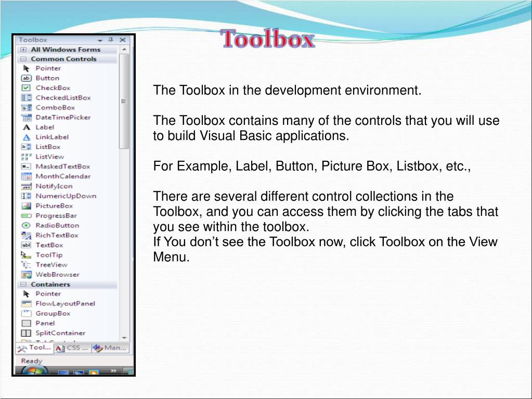Choose the ComboBox control icon
The image size is (532, 399).
coord(26,108)
